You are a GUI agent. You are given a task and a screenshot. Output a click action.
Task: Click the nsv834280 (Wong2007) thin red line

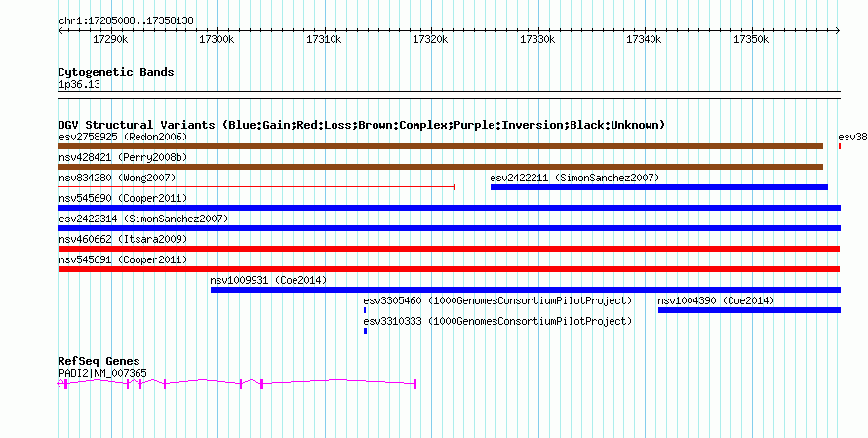pyautogui.click(x=256, y=187)
